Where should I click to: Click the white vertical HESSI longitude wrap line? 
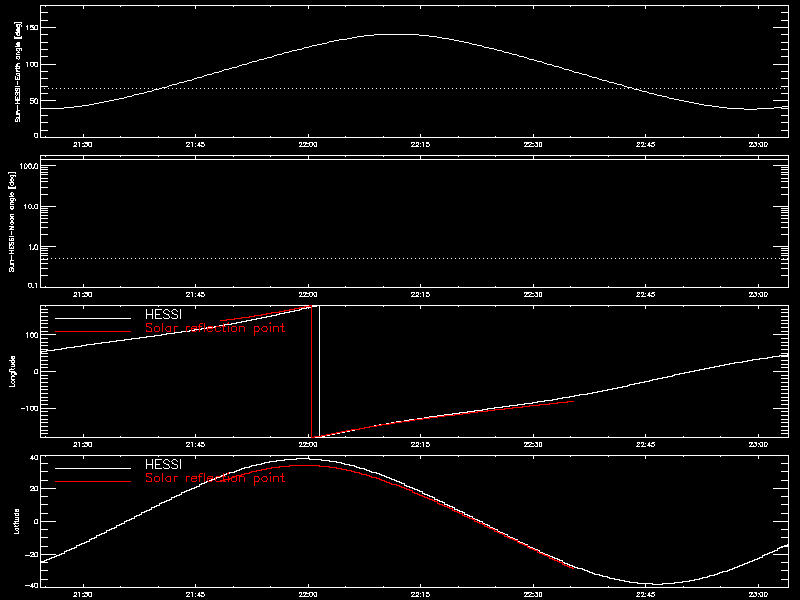click(319, 371)
